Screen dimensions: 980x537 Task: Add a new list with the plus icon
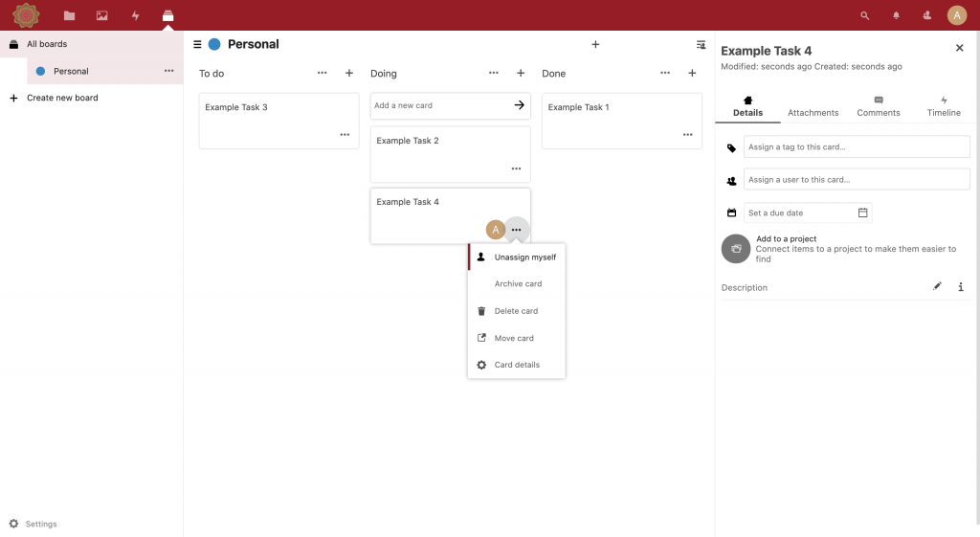pyautogui.click(x=595, y=44)
